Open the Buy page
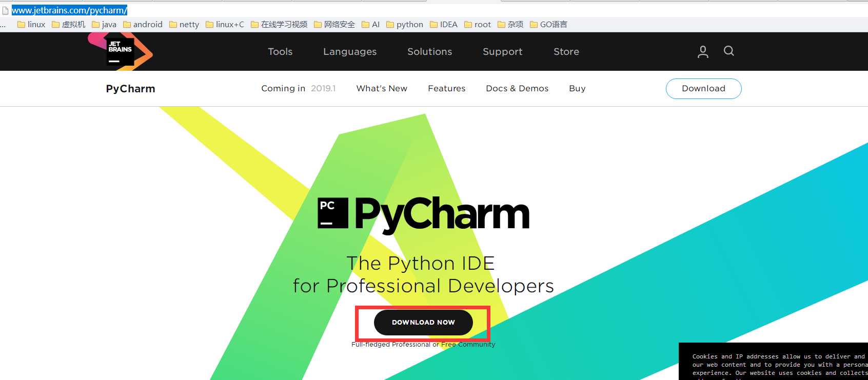This screenshot has width=868, height=380. (x=577, y=88)
